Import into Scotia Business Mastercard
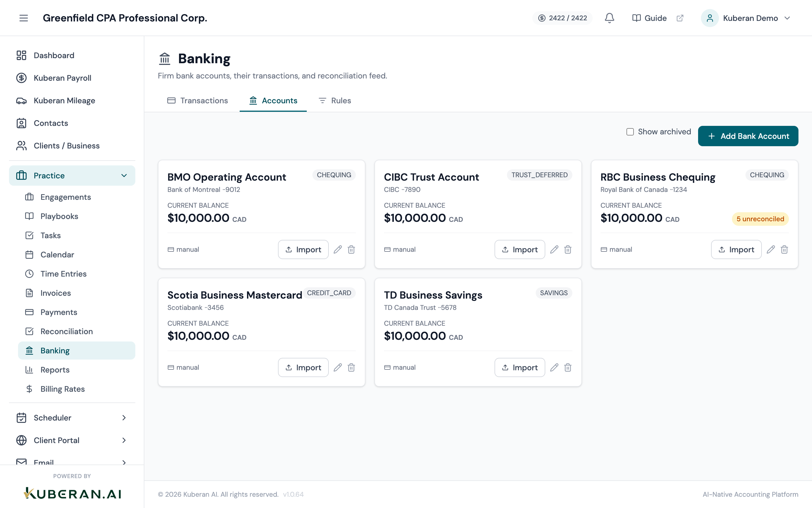This screenshot has width=812, height=508. [x=303, y=367]
